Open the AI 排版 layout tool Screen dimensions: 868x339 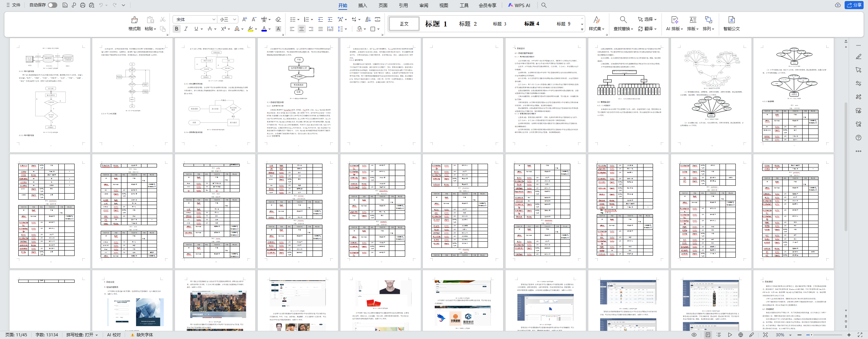(x=674, y=24)
